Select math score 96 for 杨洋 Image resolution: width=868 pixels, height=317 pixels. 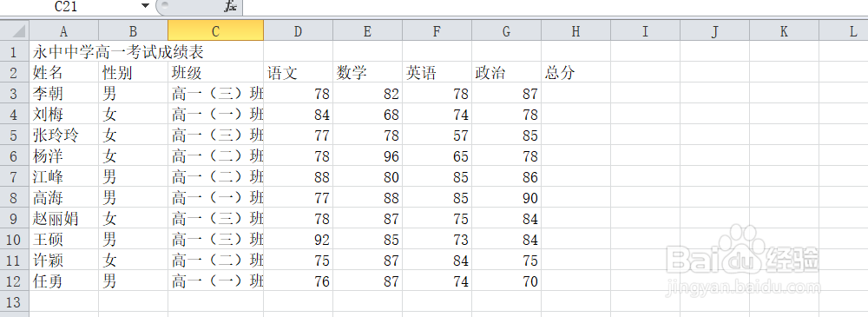point(367,156)
